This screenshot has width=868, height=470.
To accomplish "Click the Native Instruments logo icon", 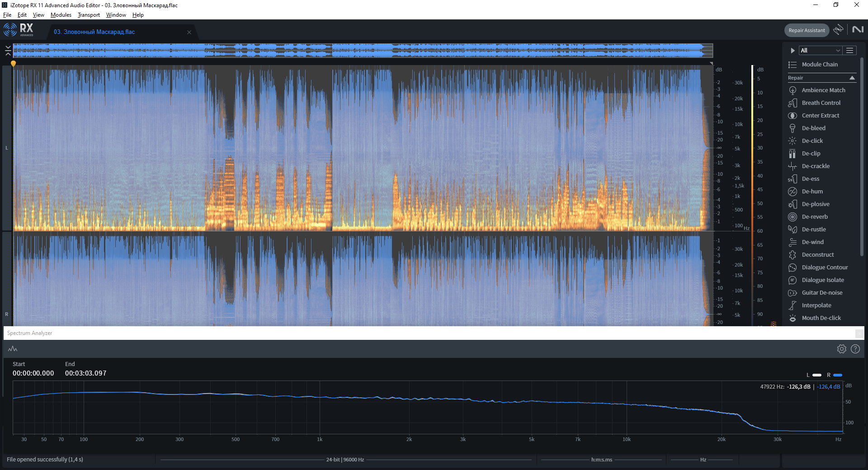I will (858, 30).
